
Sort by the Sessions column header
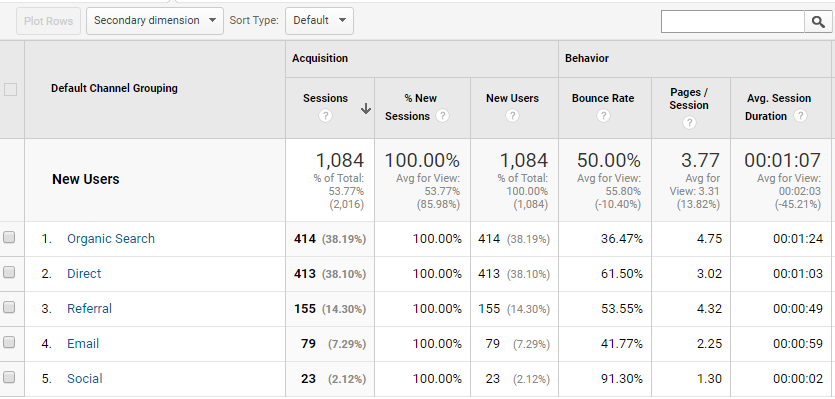click(x=325, y=98)
